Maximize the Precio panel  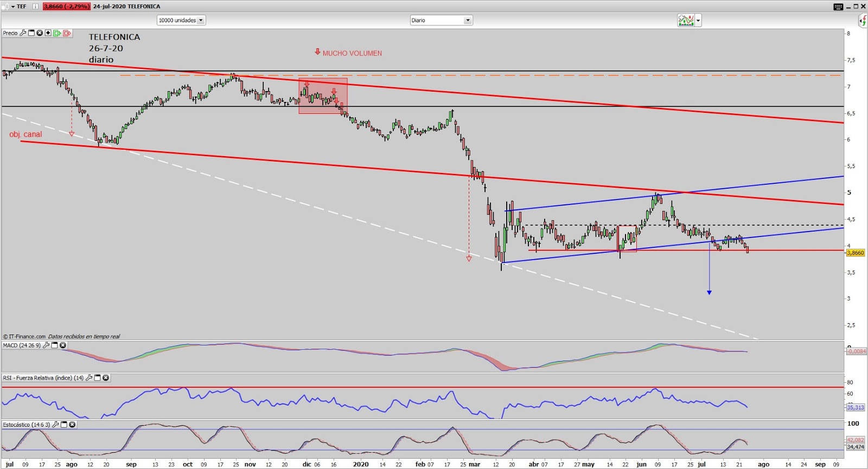(x=31, y=33)
